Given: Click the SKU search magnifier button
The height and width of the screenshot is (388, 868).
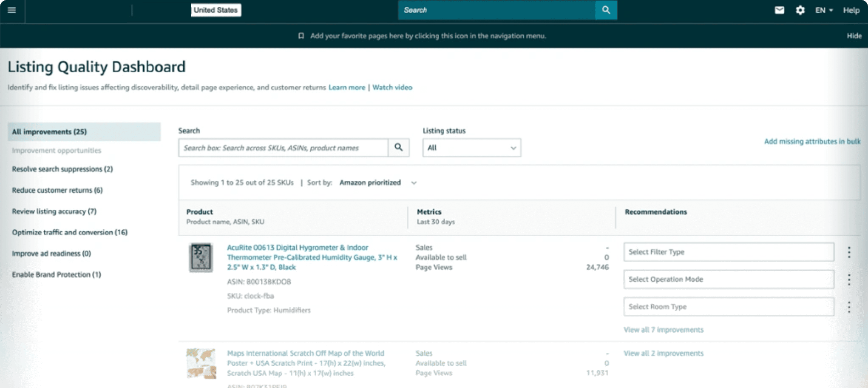Looking at the screenshot, I should click(398, 148).
